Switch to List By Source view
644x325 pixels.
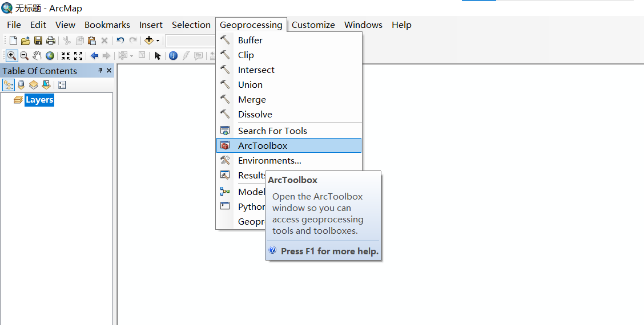click(21, 85)
